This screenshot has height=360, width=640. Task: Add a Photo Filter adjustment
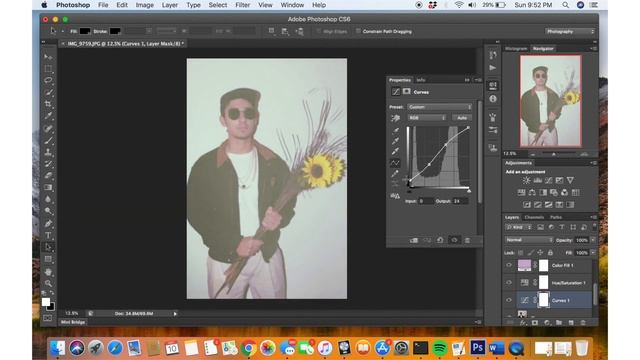click(x=554, y=192)
